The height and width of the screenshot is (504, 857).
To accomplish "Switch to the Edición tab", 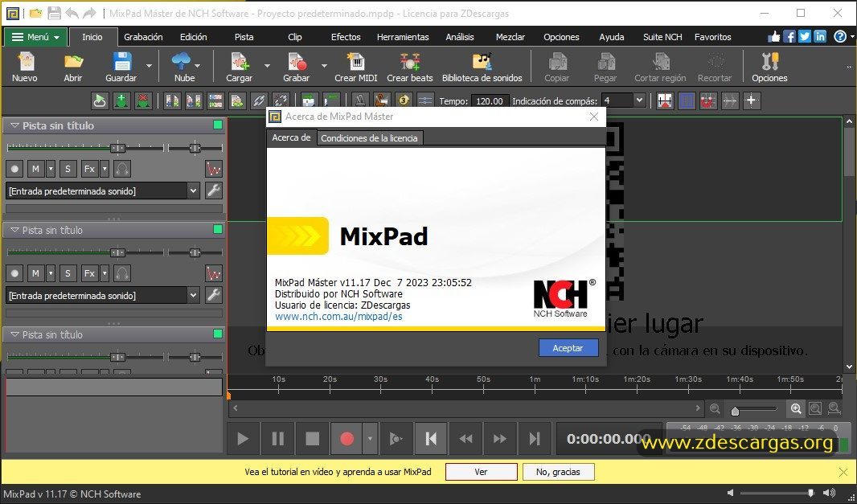I will click(194, 37).
